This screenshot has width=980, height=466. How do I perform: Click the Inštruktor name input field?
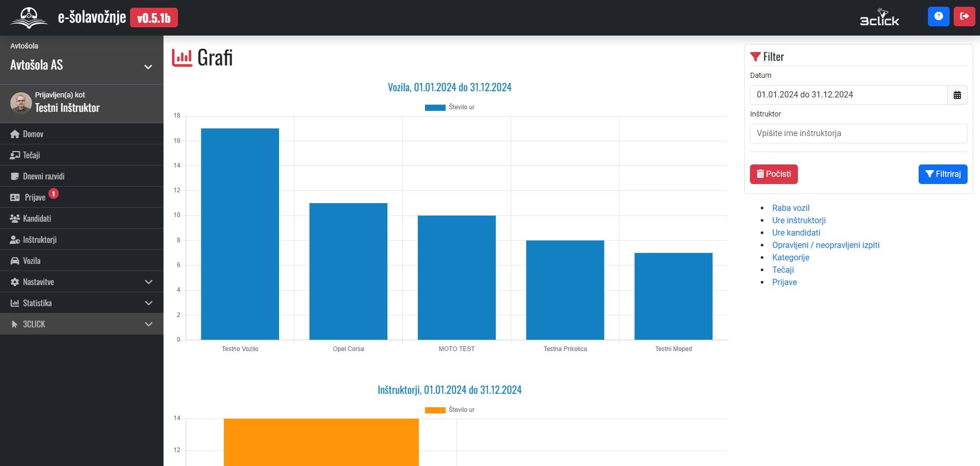(x=858, y=134)
